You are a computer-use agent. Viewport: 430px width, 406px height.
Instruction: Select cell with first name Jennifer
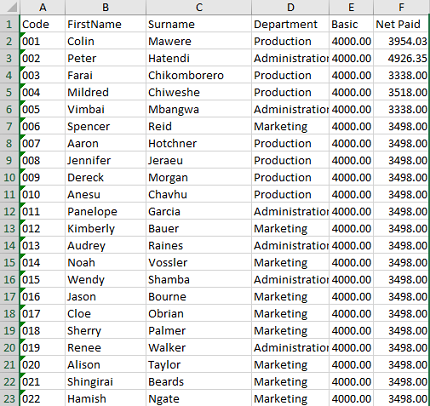pos(106,160)
